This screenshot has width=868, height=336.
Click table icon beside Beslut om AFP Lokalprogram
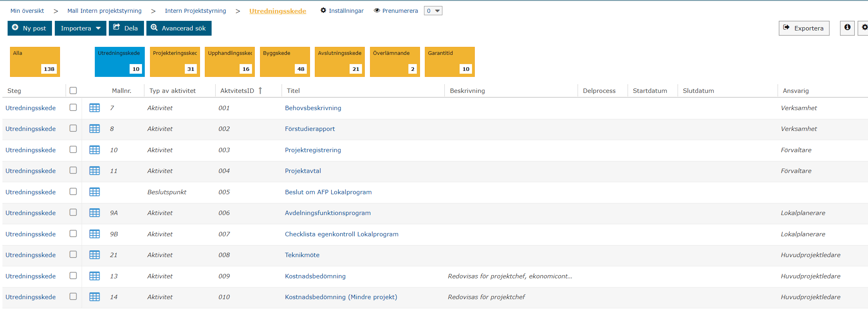coord(94,192)
